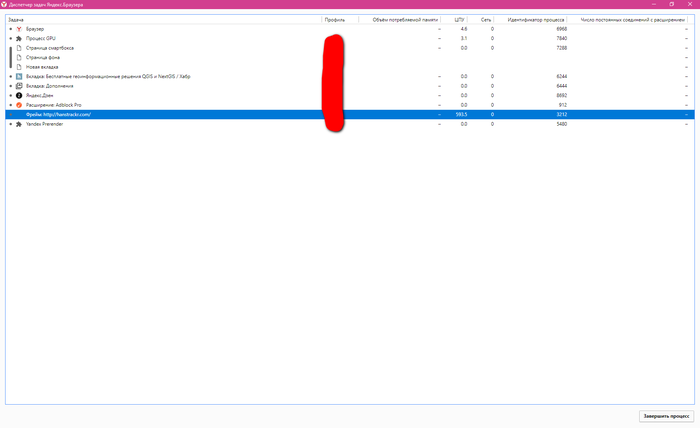Image resolution: width=700 pixels, height=428 pixels.
Task: Click the Yandex Browser icon in Браузер row
Action: [x=18, y=29]
